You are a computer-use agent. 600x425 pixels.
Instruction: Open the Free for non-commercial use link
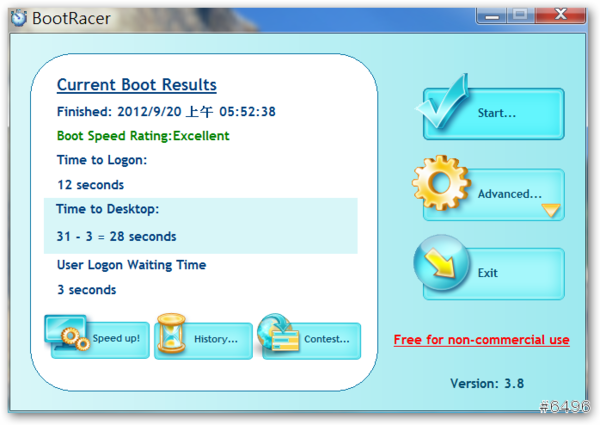(x=481, y=340)
